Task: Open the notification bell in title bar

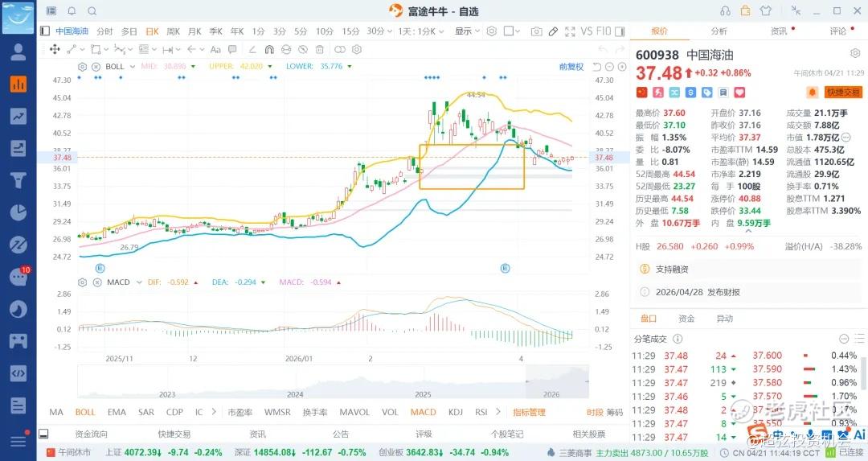Action: 72,10
